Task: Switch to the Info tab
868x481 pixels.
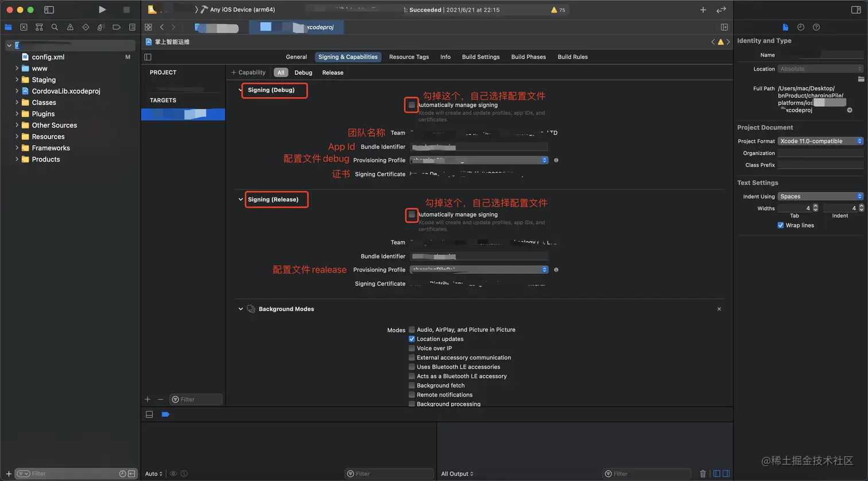Action: click(445, 57)
